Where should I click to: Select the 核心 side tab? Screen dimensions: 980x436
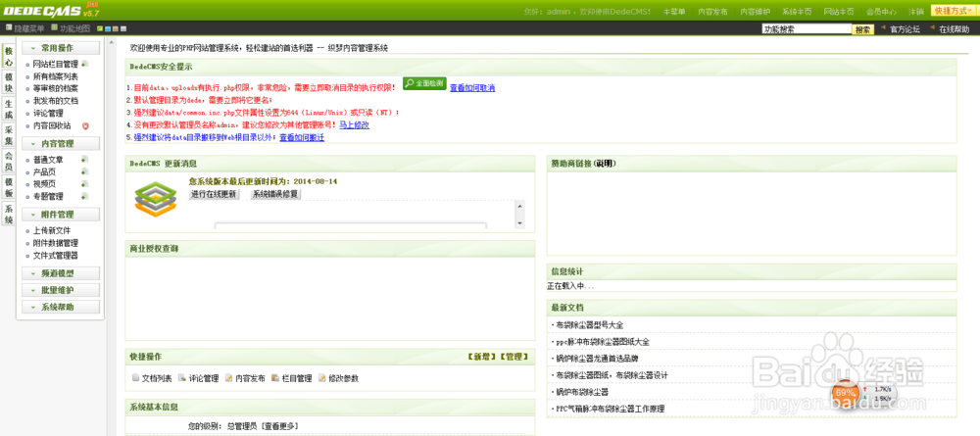coord(9,56)
